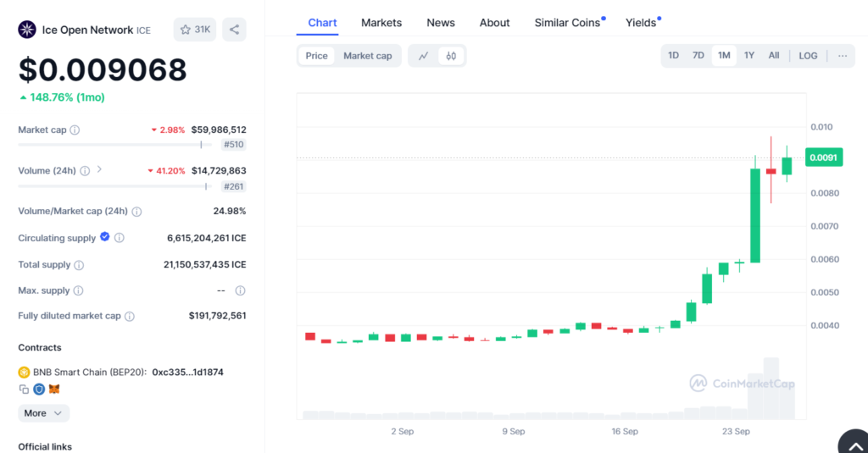This screenshot has height=453, width=868.
Task: Expand the Volume (24h) chevron
Action: click(99, 169)
